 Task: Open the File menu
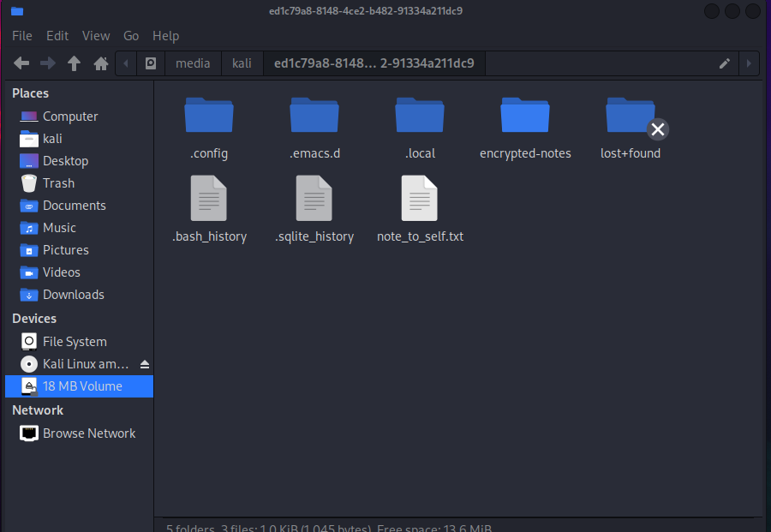(x=22, y=35)
